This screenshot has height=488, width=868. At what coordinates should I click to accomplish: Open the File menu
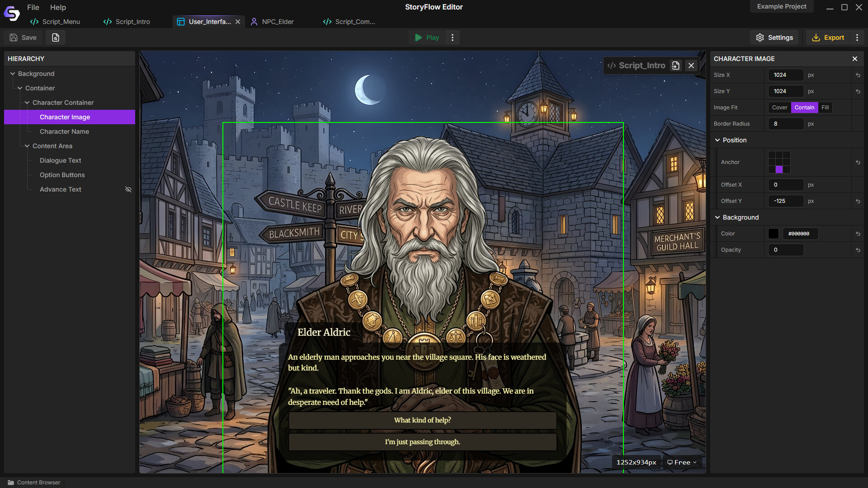pos(33,7)
